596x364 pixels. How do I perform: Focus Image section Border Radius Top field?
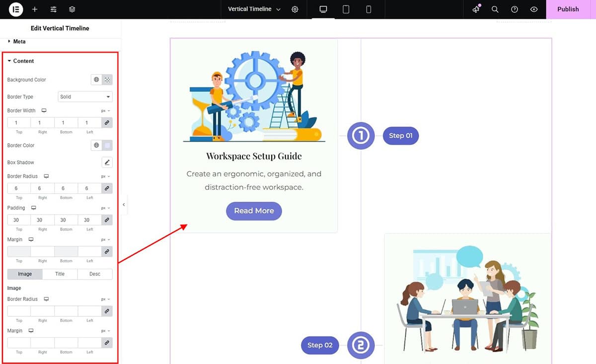[19, 311]
